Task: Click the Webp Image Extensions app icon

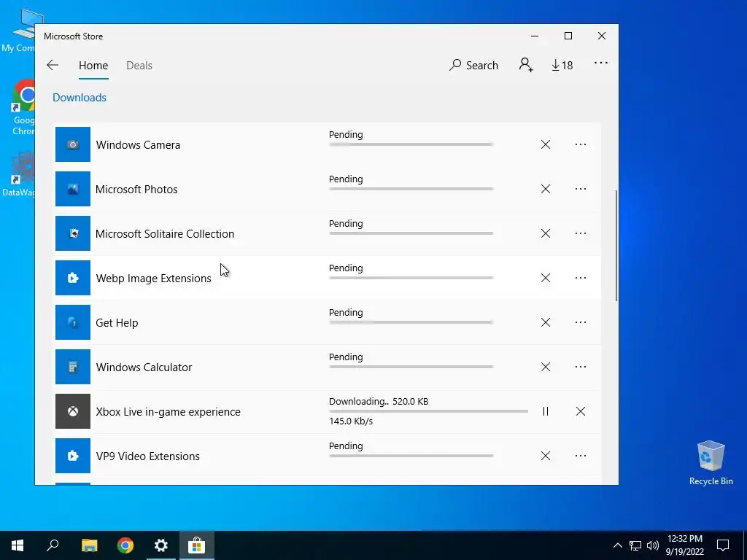Action: click(x=73, y=278)
